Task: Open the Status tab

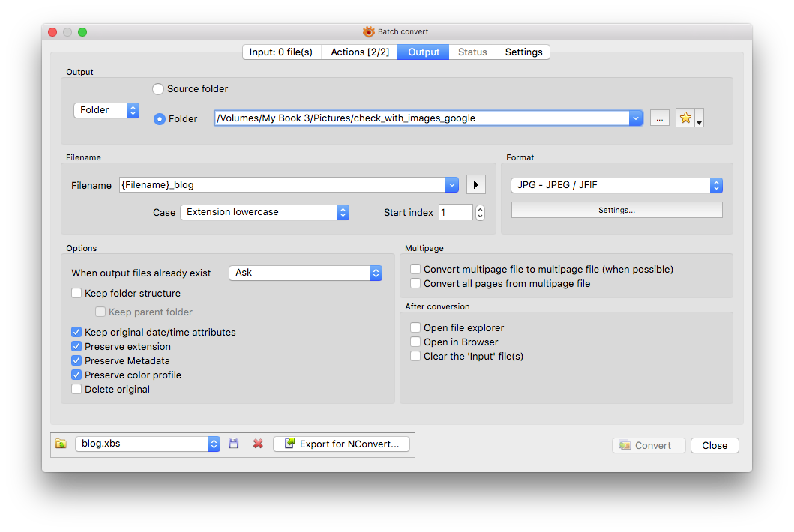Action: [x=472, y=52]
